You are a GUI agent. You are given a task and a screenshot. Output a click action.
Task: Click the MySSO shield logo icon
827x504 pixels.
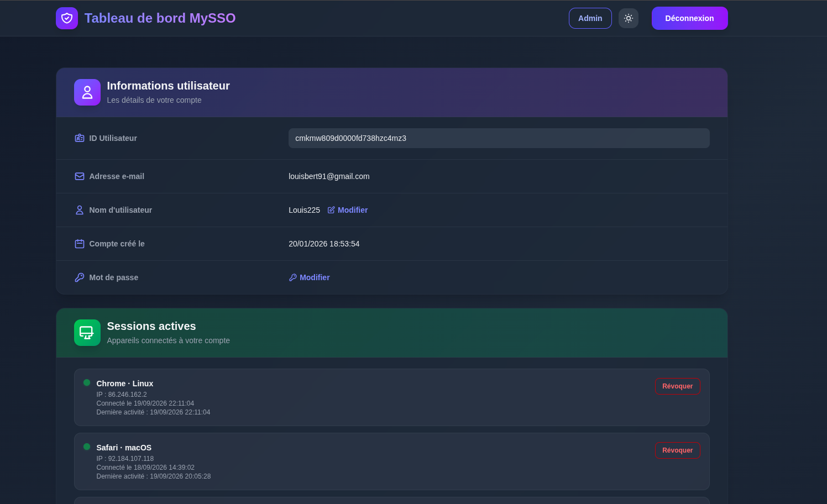pos(67,18)
